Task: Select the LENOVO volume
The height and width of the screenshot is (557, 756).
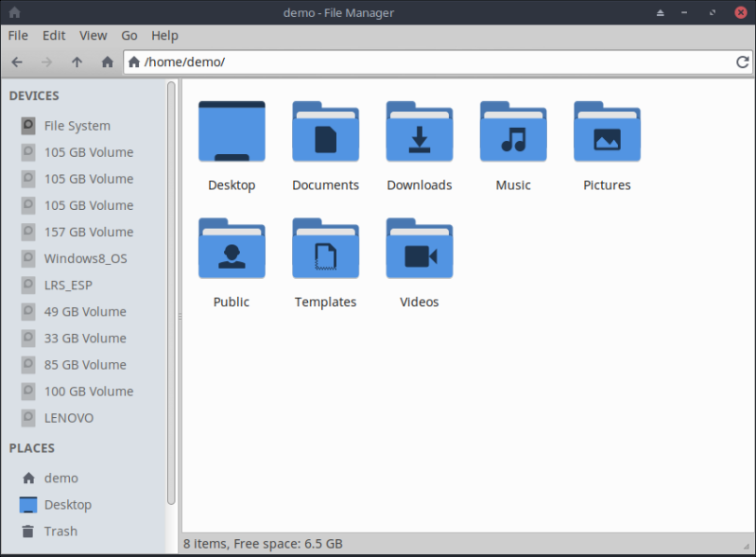Action: [68, 417]
